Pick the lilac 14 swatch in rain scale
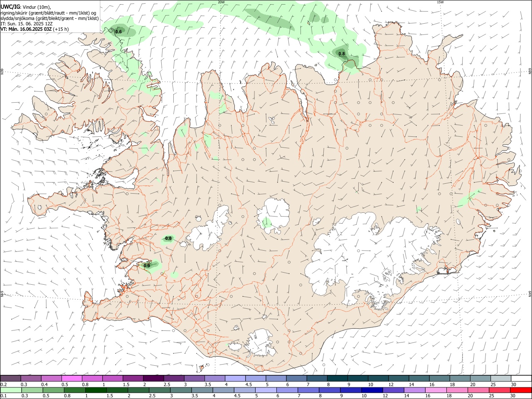 414,390
